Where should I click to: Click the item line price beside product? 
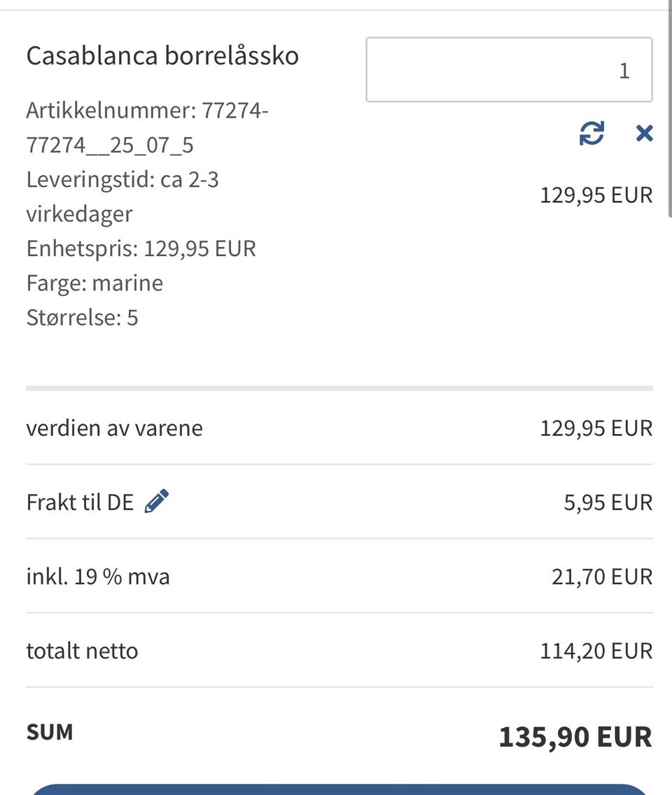click(x=596, y=195)
